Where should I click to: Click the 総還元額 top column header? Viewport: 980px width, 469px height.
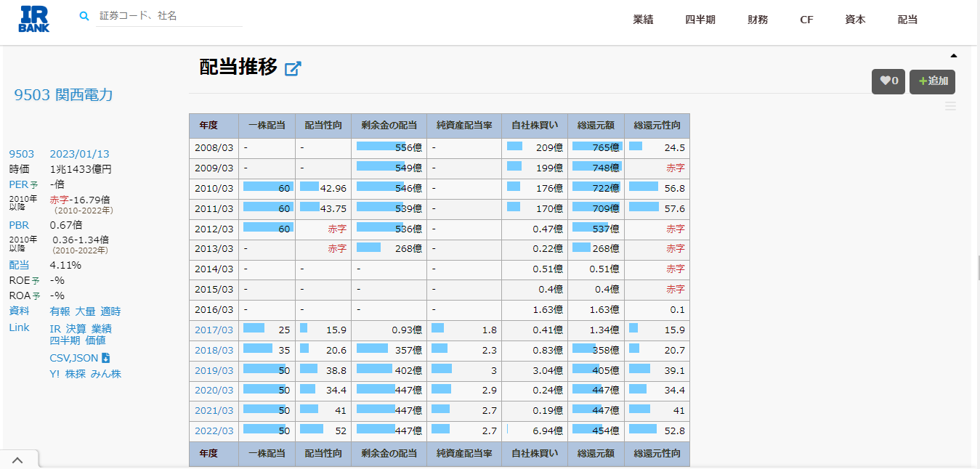pyautogui.click(x=596, y=126)
